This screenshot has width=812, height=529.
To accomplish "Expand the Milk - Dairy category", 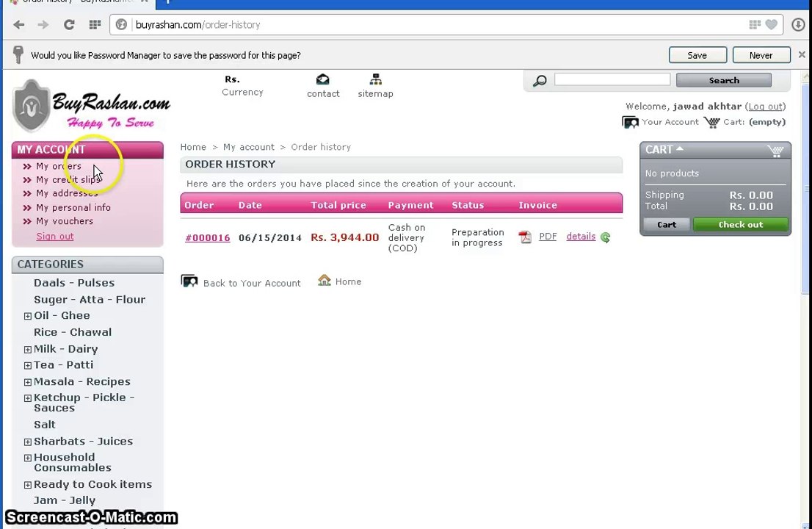I will pos(27,350).
